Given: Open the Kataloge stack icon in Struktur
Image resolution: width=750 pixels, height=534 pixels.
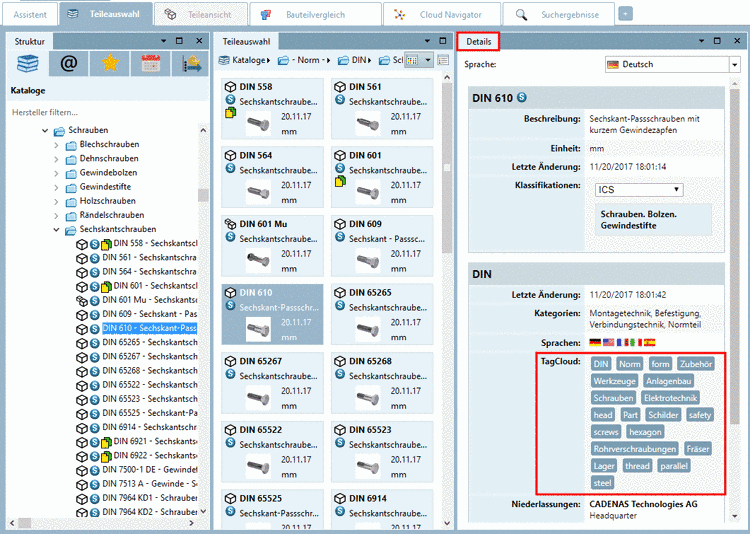Looking at the screenshot, I should pos(28,64).
